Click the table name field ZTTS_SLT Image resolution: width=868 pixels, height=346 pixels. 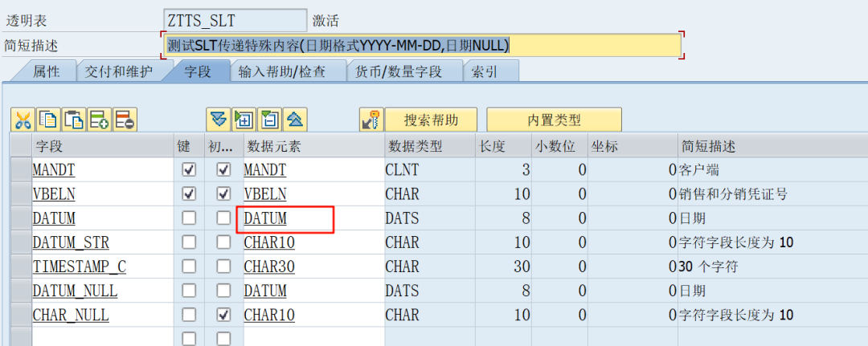tap(235, 20)
